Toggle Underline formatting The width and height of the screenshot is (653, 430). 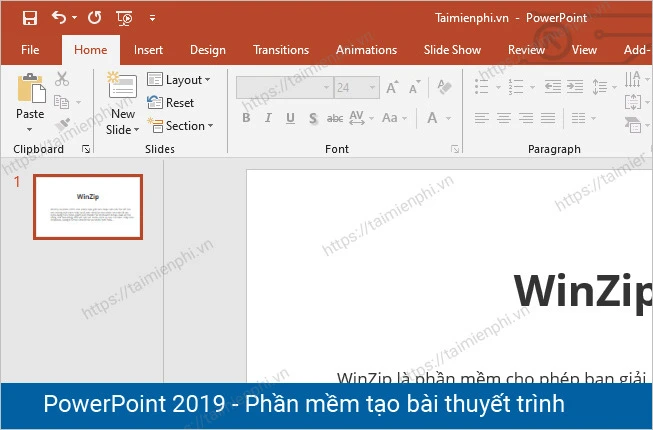[x=290, y=118]
